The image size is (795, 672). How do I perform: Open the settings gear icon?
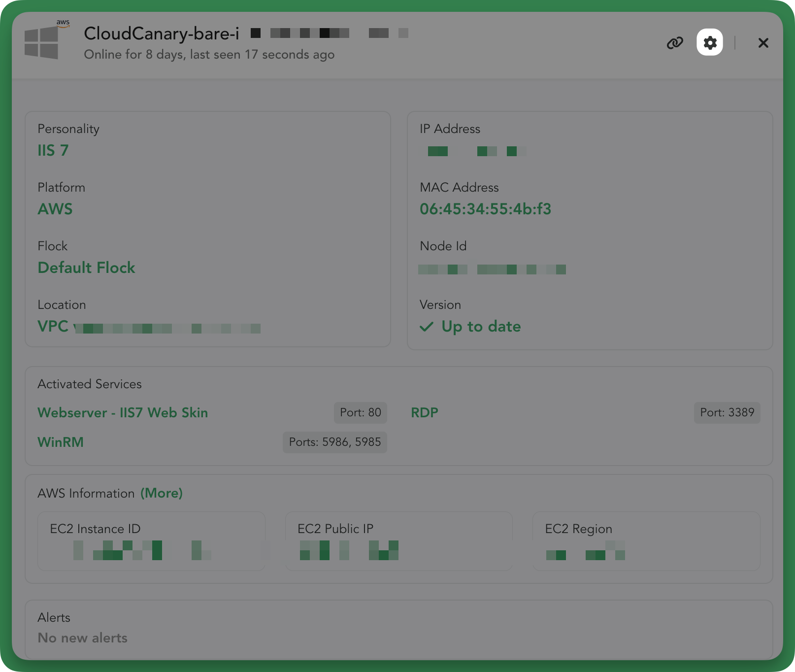[x=710, y=43]
